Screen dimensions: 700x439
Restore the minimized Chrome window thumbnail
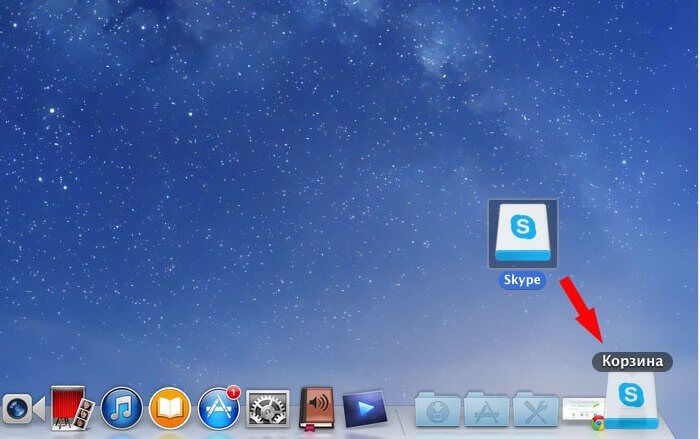pos(584,412)
